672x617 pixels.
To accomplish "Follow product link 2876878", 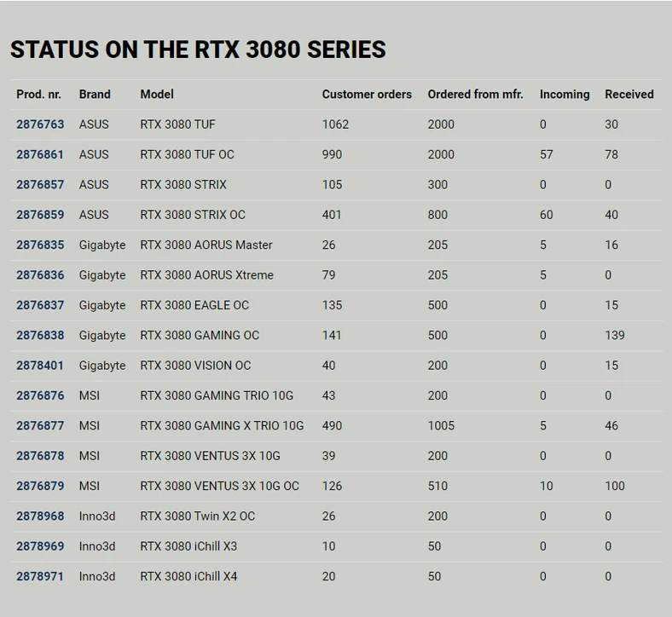I will click(40, 456).
